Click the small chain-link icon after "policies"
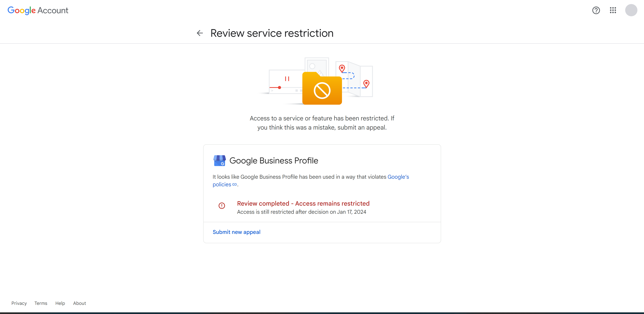Screen dimensions: 644x314 point(234,184)
